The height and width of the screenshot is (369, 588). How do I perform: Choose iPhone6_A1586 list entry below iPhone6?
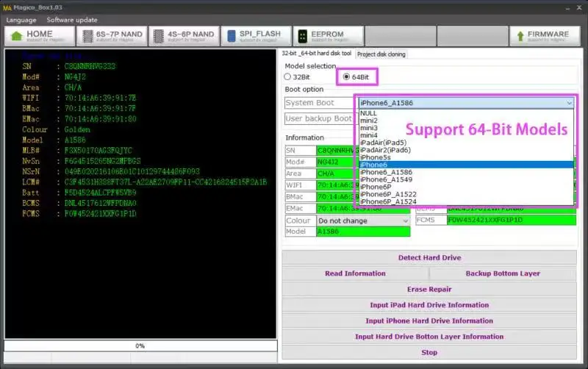[466, 172]
